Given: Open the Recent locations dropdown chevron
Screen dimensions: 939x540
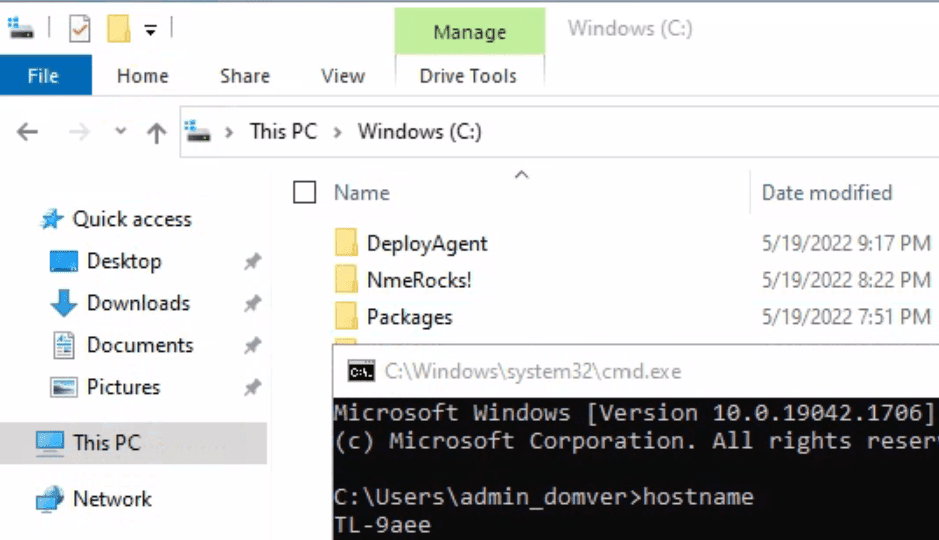Looking at the screenshot, I should [121, 132].
